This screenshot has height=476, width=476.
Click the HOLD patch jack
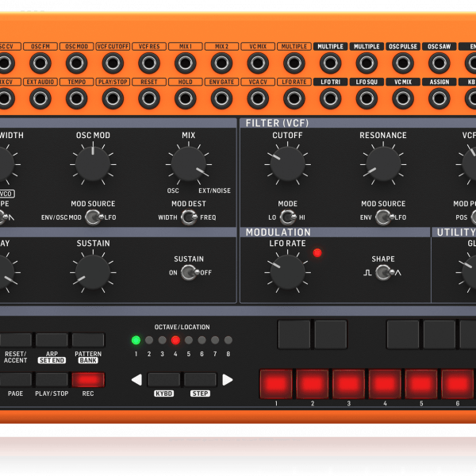tap(185, 98)
